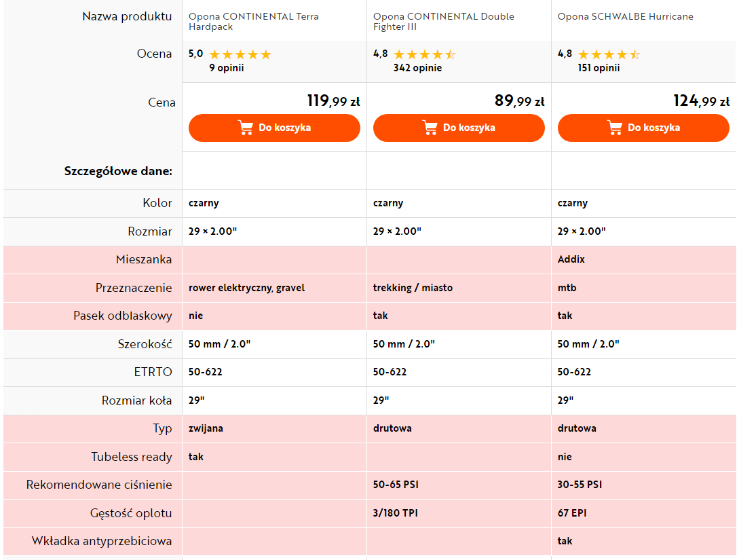
Task: Click the Szczegółowe dane heading
Action: tap(118, 171)
